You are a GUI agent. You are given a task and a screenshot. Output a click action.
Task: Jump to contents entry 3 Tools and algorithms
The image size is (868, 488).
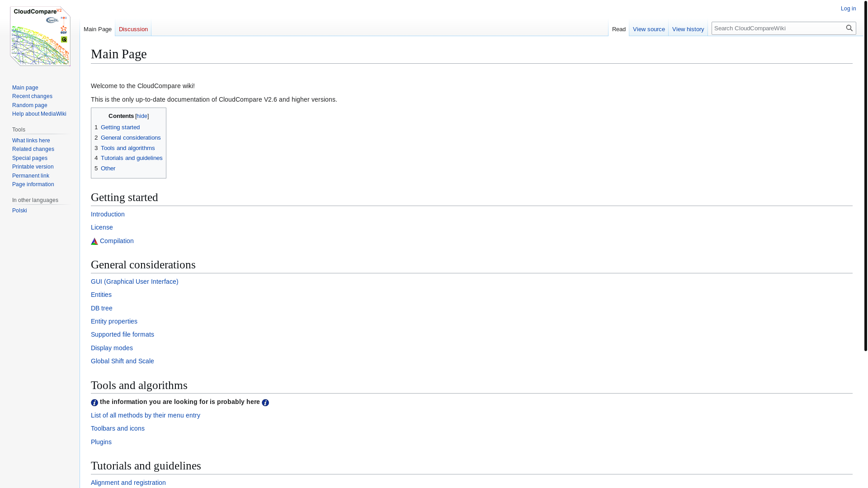(125, 148)
